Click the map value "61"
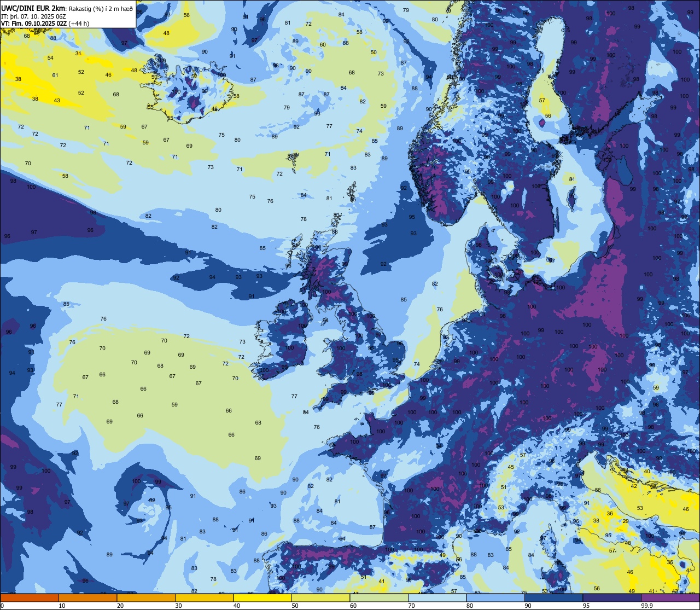The height and width of the screenshot is (610, 700). pyautogui.click(x=55, y=75)
